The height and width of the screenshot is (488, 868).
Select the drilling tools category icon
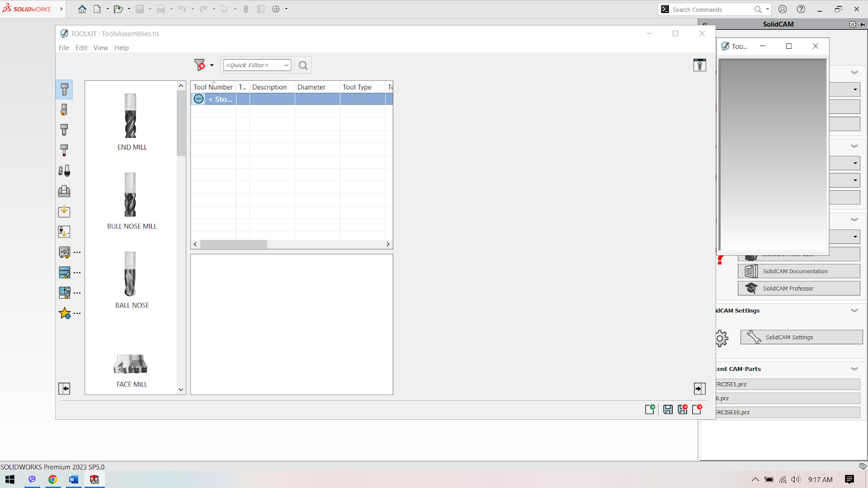pos(64,130)
